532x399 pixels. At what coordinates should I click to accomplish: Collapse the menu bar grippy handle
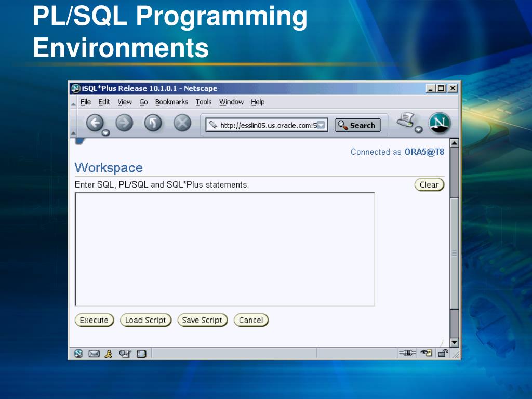[x=73, y=102]
